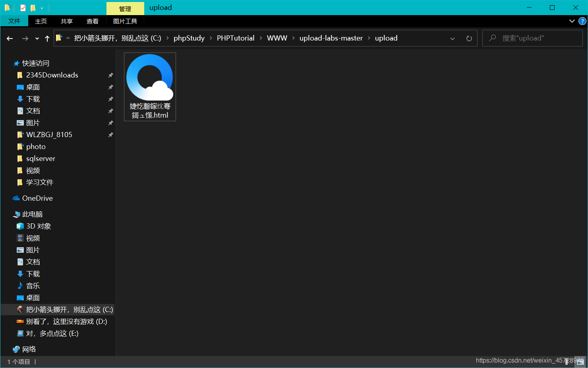Expand the address bar history dropdown
The width and height of the screenshot is (588, 368).
click(x=453, y=39)
